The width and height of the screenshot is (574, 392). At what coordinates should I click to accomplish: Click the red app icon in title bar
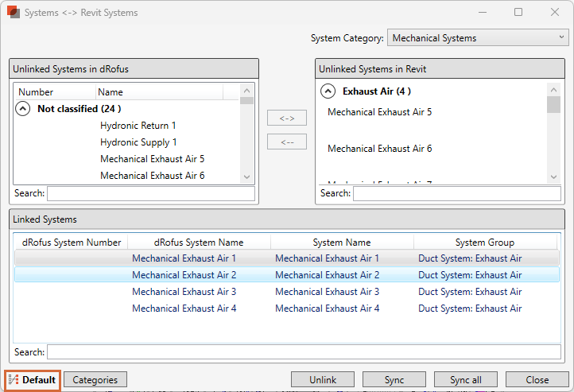13,13
